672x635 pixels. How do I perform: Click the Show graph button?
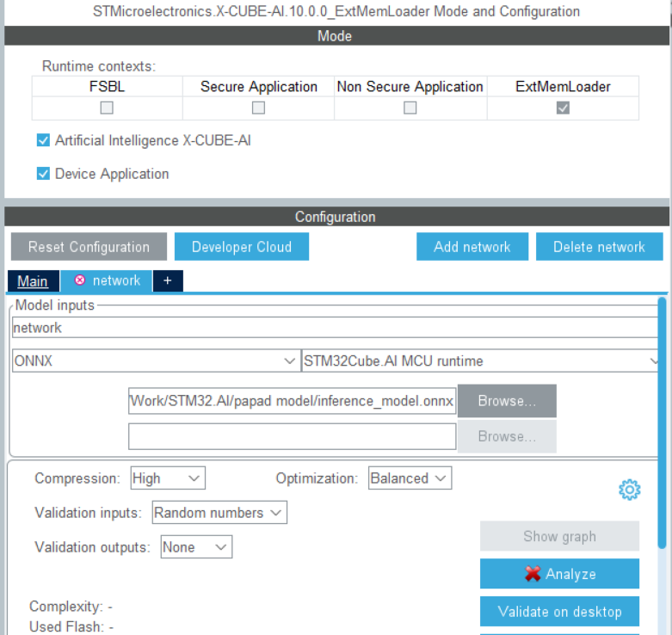559,536
